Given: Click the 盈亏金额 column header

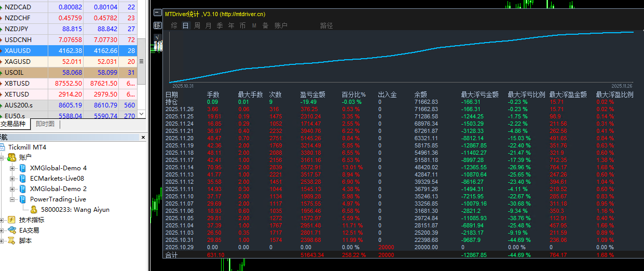Looking at the screenshot, I should (x=312, y=94).
